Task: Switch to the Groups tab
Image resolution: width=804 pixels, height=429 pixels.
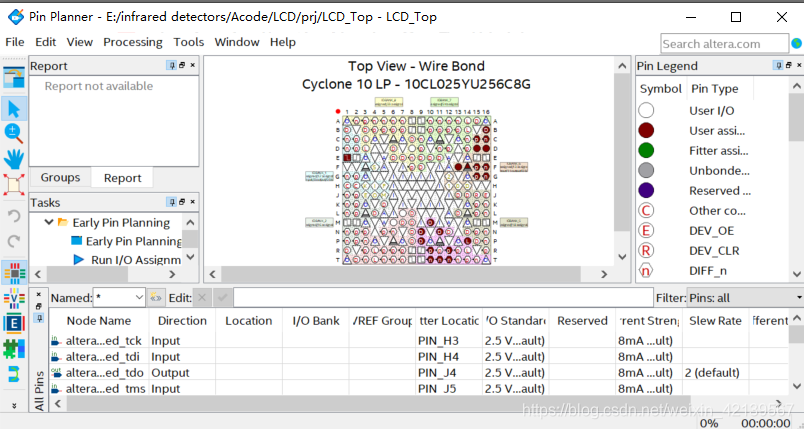Action: click(x=61, y=177)
